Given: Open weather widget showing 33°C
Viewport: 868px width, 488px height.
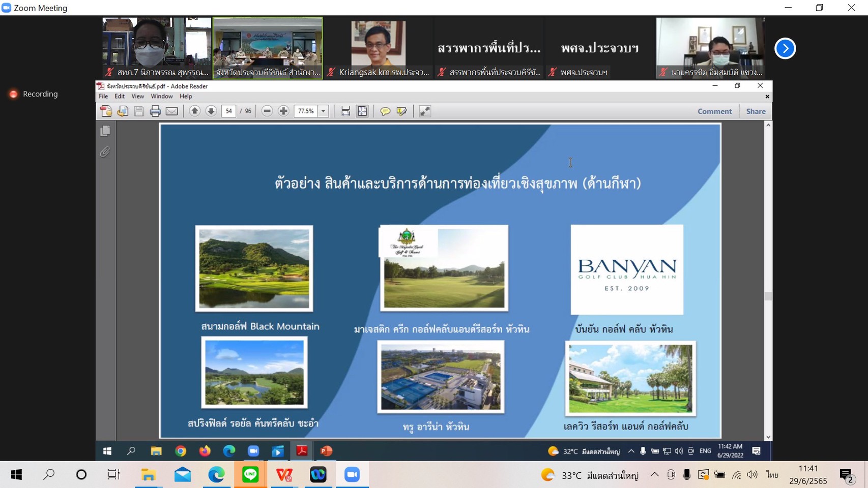Looking at the screenshot, I should 589,475.
